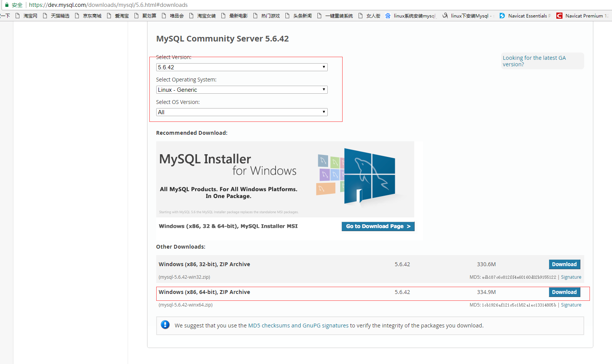The image size is (612, 364).
Task: Click Go to Download Page button
Action: [x=377, y=226]
